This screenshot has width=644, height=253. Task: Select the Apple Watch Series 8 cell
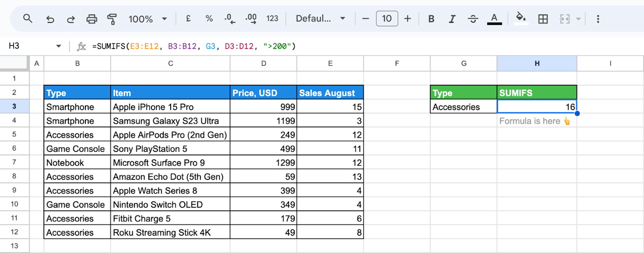coord(171,191)
